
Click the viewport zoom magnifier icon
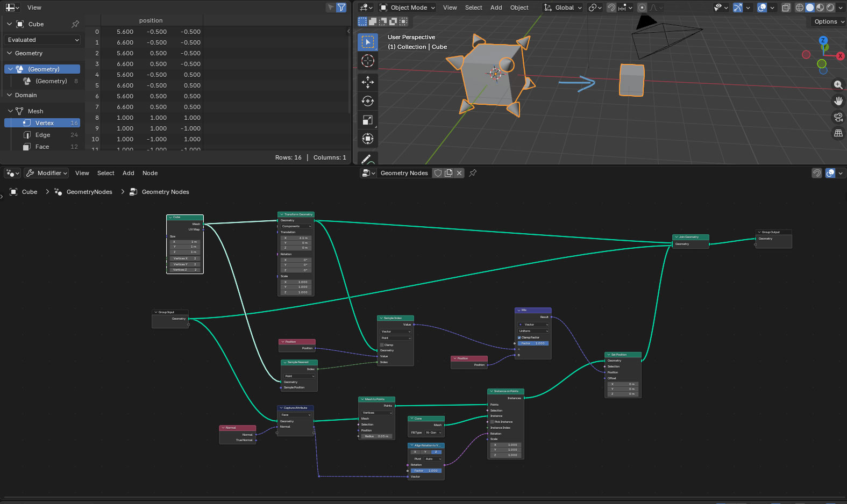(838, 85)
